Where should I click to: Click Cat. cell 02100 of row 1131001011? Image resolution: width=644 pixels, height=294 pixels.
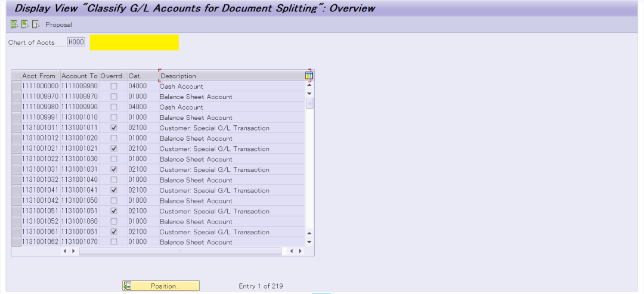(x=143, y=128)
